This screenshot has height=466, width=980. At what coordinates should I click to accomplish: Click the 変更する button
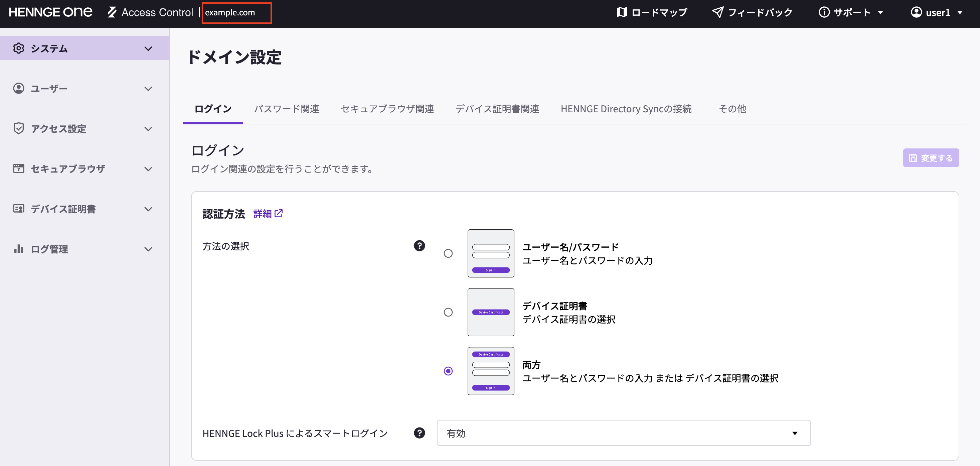(x=931, y=158)
